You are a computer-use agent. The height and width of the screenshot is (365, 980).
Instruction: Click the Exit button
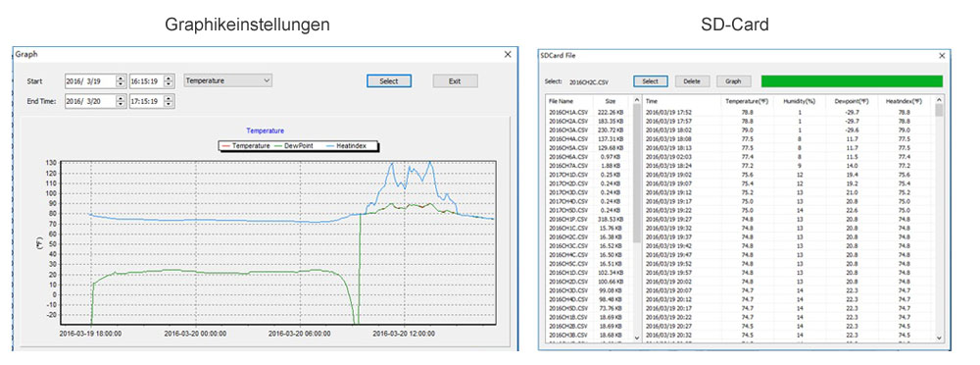click(455, 80)
